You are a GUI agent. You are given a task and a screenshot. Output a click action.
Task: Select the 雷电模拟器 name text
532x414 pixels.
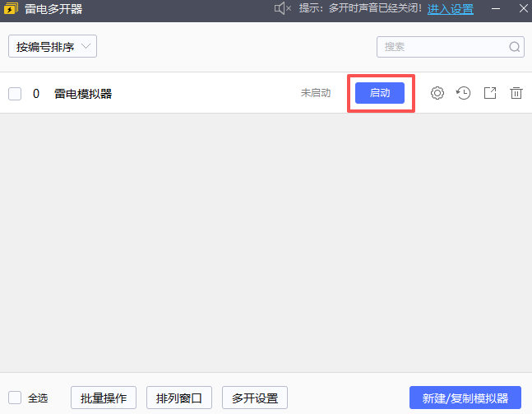coord(83,94)
